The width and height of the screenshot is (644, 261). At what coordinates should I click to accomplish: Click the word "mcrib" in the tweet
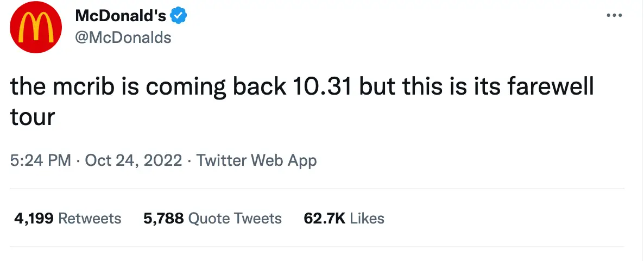pos(79,88)
